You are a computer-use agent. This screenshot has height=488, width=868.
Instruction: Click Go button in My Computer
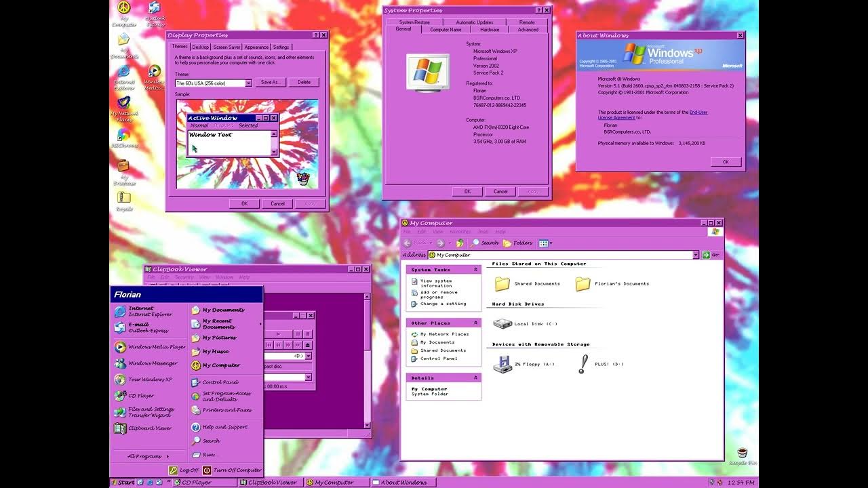coord(711,255)
